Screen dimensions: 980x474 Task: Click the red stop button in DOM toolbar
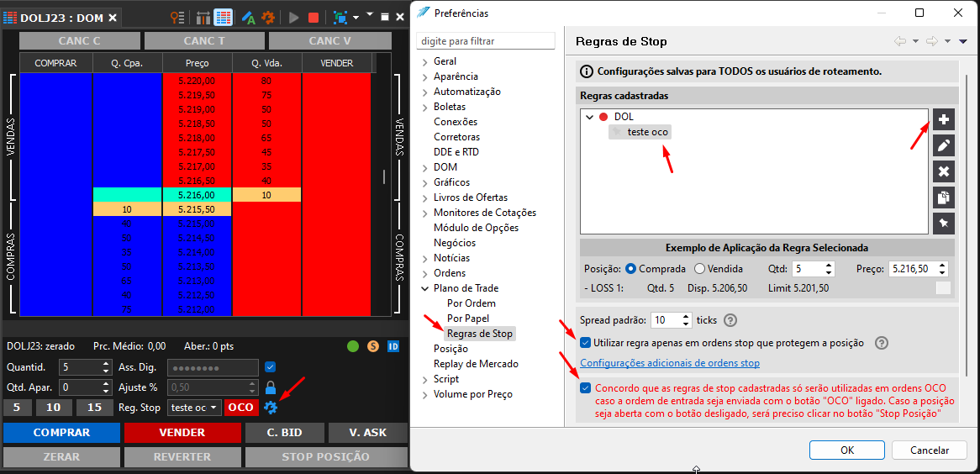[x=313, y=18]
